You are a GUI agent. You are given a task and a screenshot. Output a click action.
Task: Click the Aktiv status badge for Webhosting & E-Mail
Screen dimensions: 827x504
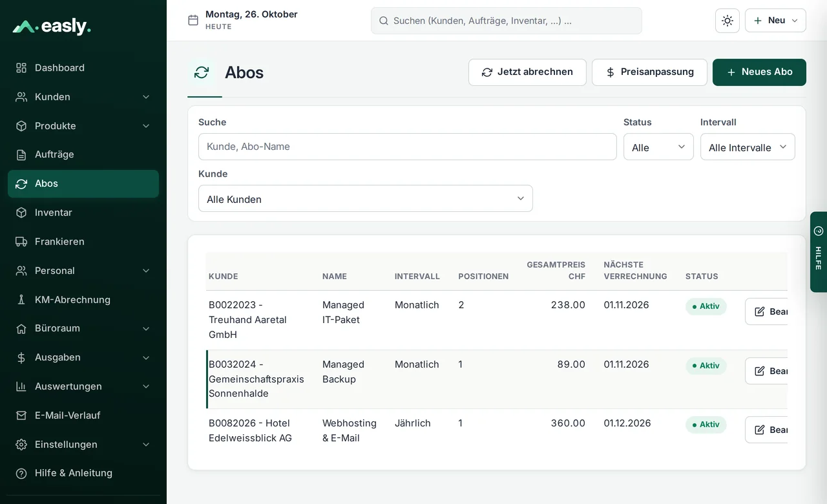(x=706, y=425)
